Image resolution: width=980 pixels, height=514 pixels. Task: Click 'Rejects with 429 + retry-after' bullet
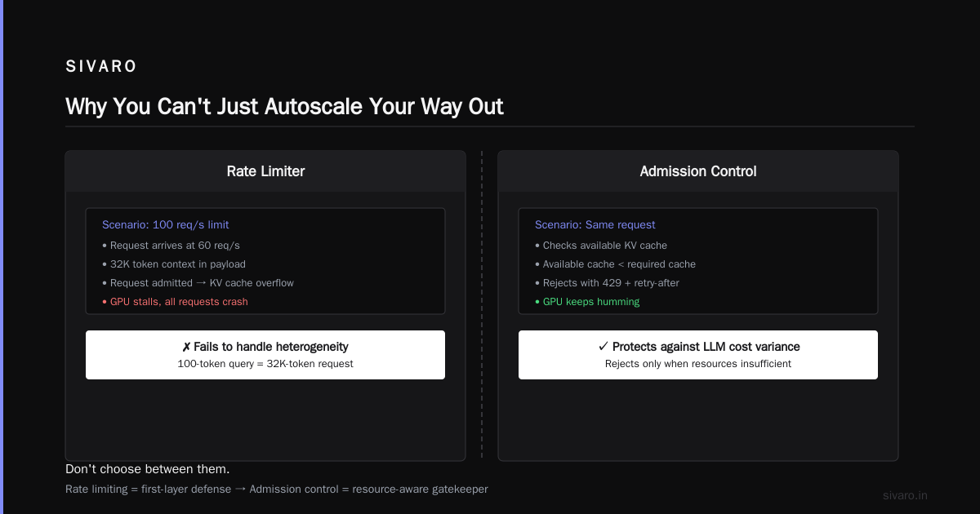[x=607, y=283]
